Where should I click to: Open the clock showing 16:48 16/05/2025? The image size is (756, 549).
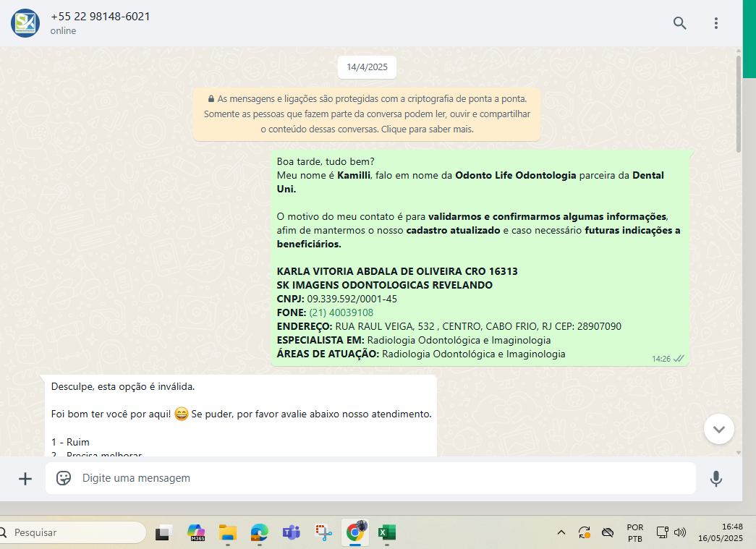tap(721, 532)
